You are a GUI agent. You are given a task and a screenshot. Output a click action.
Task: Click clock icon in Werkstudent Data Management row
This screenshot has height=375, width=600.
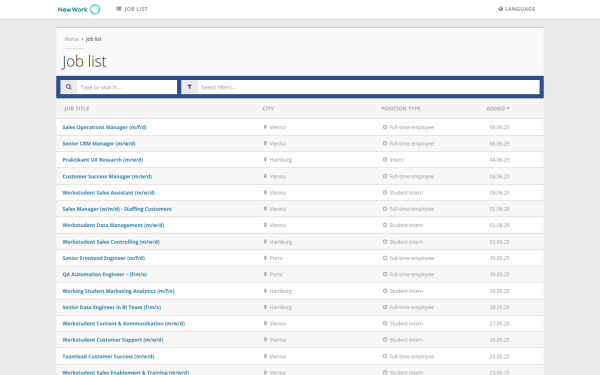385,225
